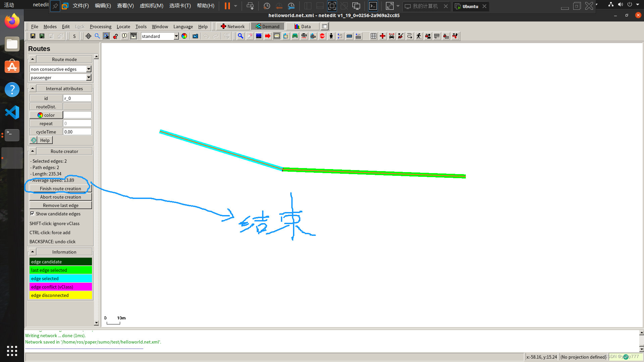This screenshot has width=644, height=362.
Task: Open the Terminal from the dock
Action: 12,135
